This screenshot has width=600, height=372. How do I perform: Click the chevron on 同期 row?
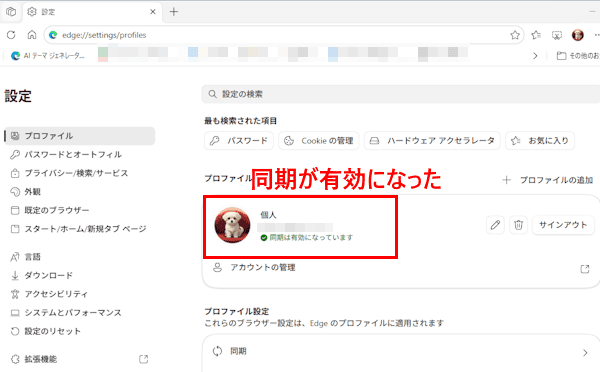tap(585, 352)
